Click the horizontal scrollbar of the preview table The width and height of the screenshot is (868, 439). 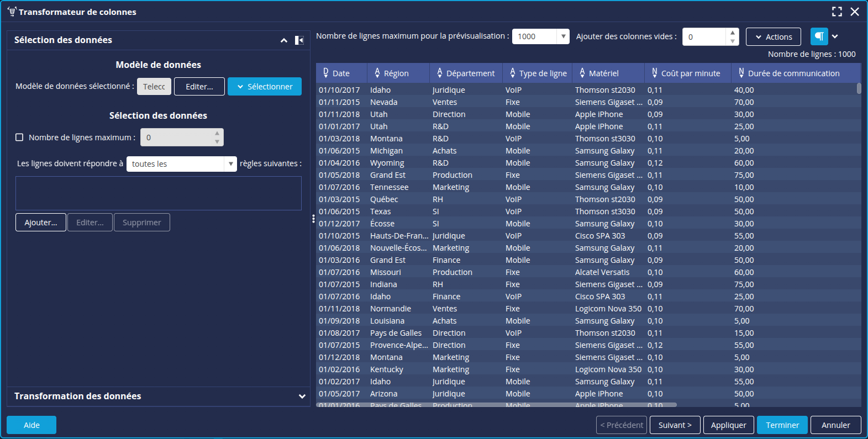tap(497, 405)
